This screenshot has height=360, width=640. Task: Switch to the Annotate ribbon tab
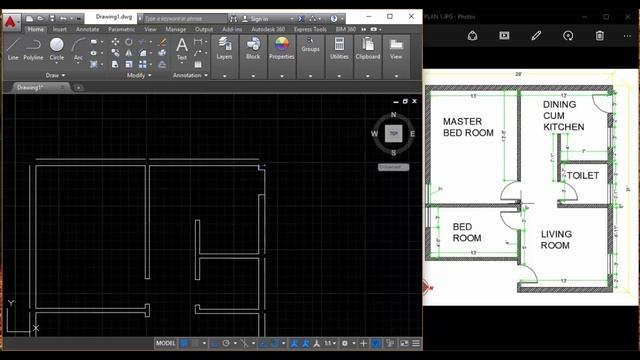pyautogui.click(x=87, y=29)
